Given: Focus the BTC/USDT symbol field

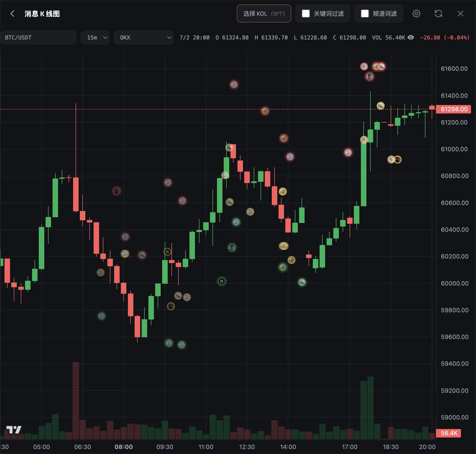Looking at the screenshot, I should pyautogui.click(x=39, y=37).
